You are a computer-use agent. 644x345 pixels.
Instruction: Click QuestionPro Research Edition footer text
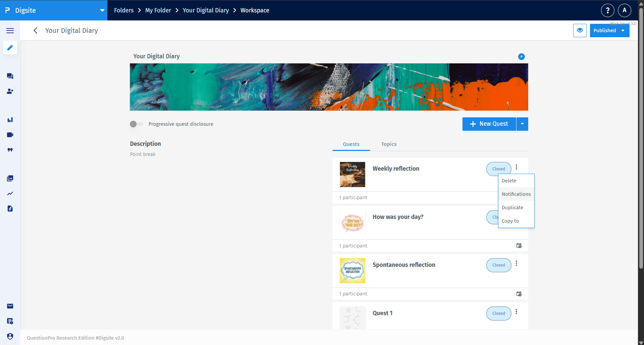pyautogui.click(x=76, y=338)
